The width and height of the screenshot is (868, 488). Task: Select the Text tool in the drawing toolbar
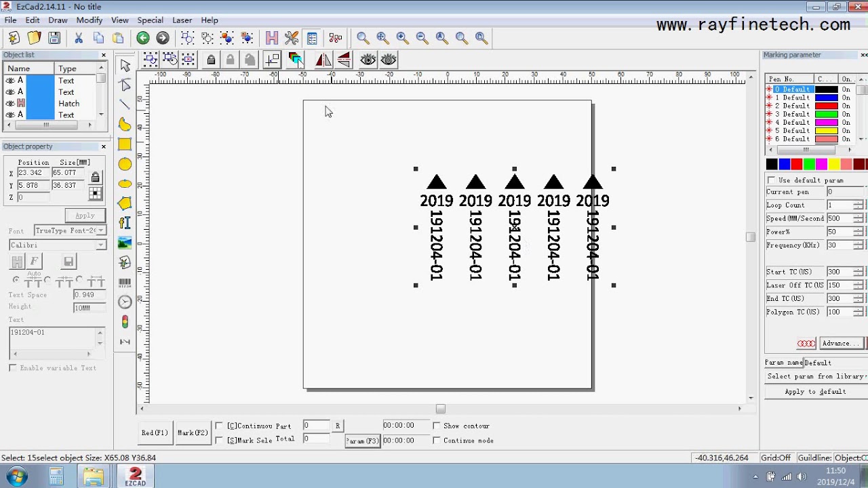point(125,223)
